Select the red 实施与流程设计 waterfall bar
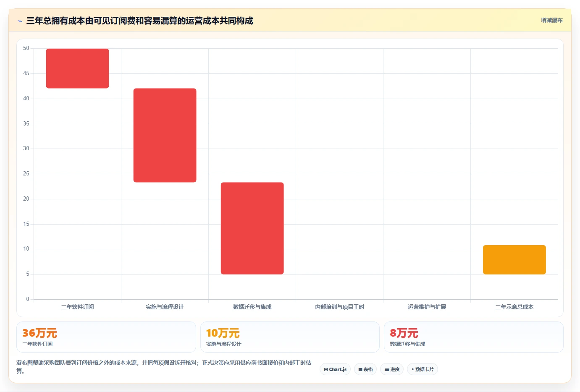The height and width of the screenshot is (392, 580). click(x=165, y=135)
